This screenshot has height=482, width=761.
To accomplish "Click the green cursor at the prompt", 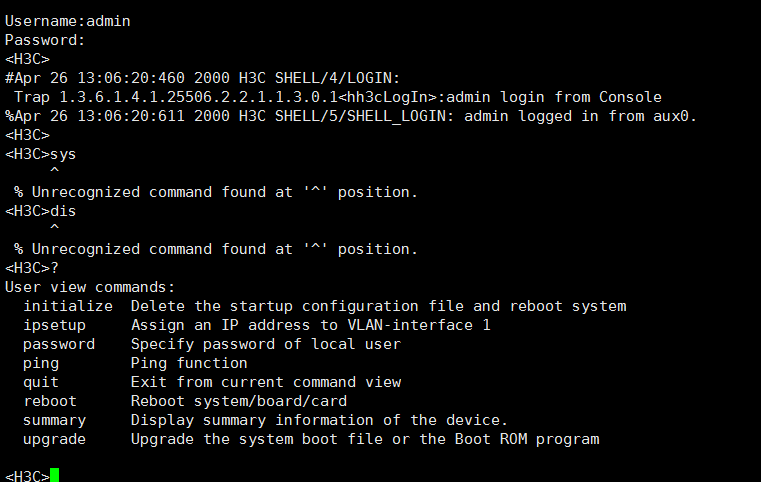I will [55, 475].
